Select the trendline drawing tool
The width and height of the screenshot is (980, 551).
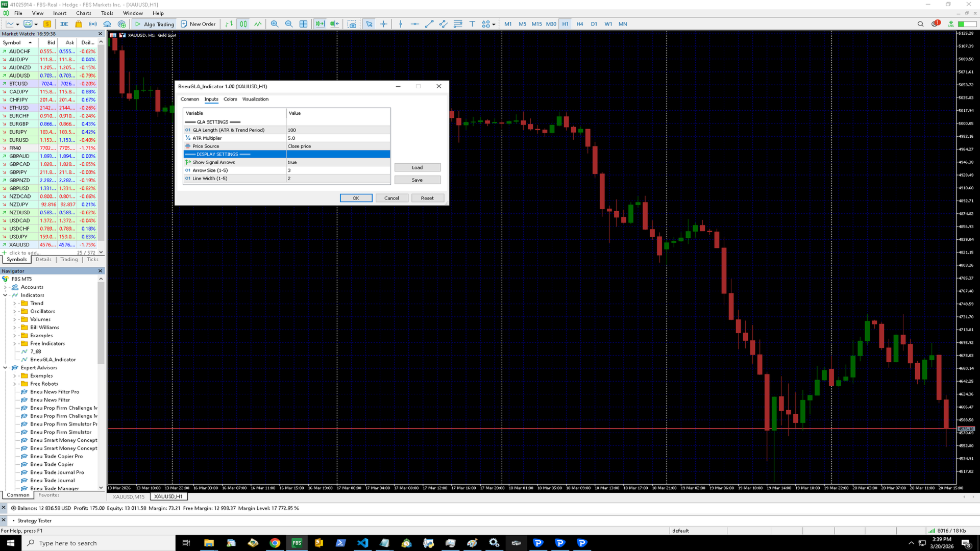pyautogui.click(x=429, y=24)
